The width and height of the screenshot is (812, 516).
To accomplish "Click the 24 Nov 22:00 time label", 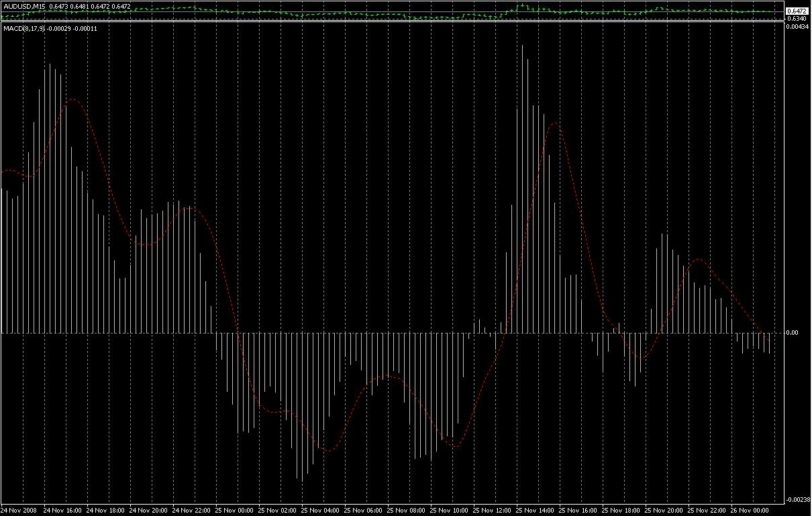I will point(191,510).
